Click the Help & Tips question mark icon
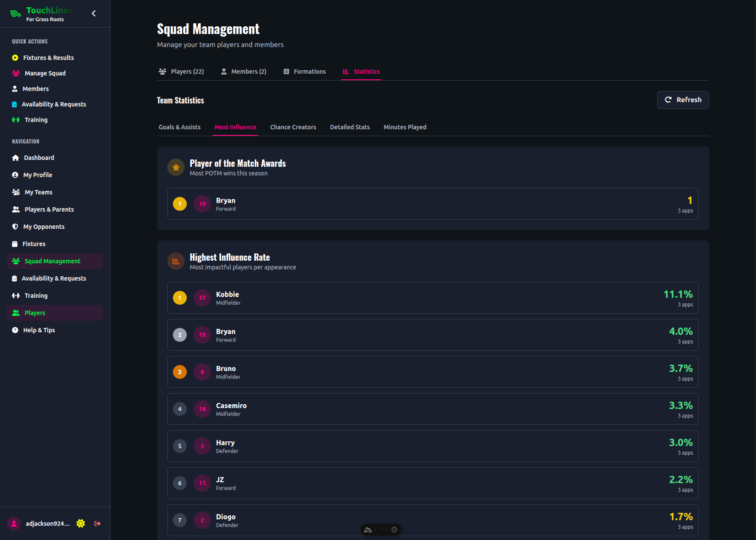This screenshot has width=756, height=540. point(16,330)
